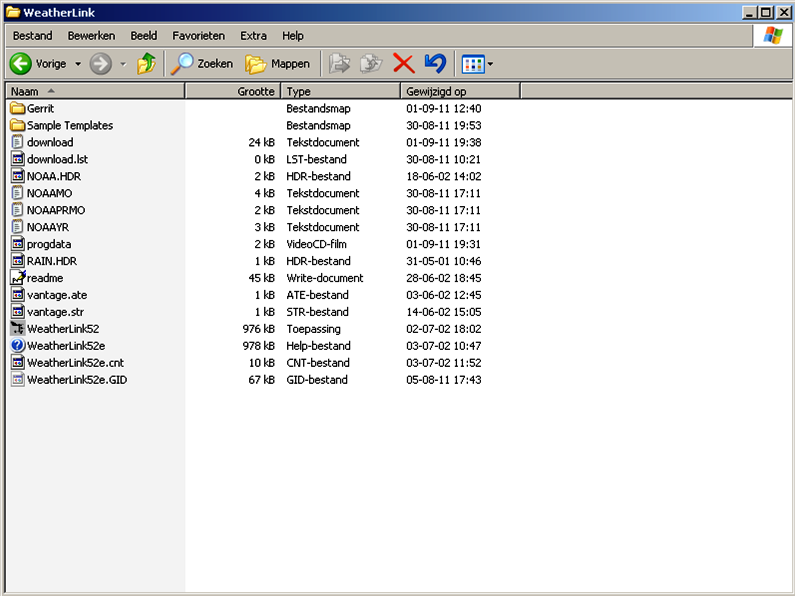Viewport: 795px width, 596px height.
Task: Maximize the WeatherLink window
Action: click(767, 12)
